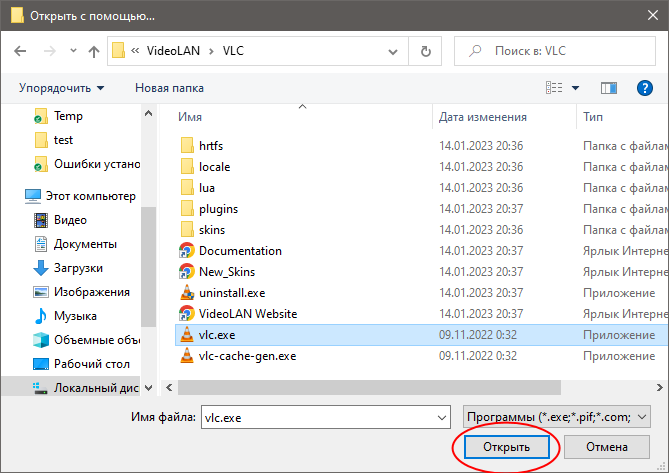Image resolution: width=669 pixels, height=473 pixels.
Task: Open recent locations chevron next to forward arrow
Action: click(x=73, y=51)
